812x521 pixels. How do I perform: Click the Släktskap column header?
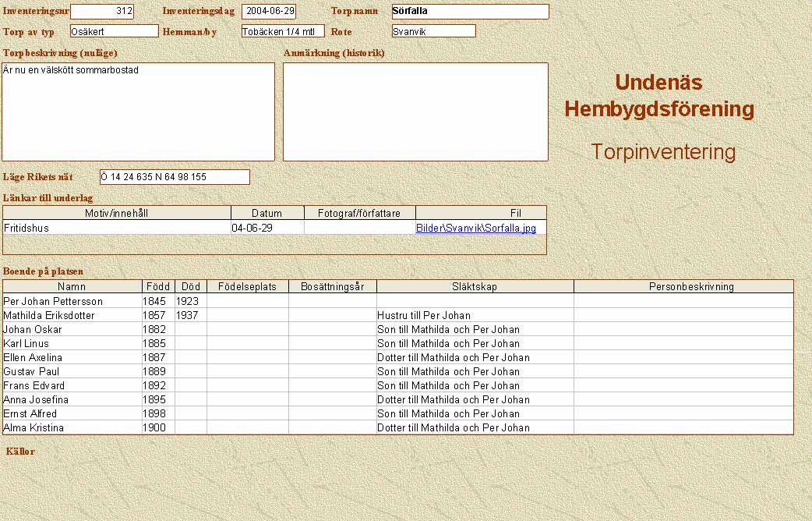475,287
